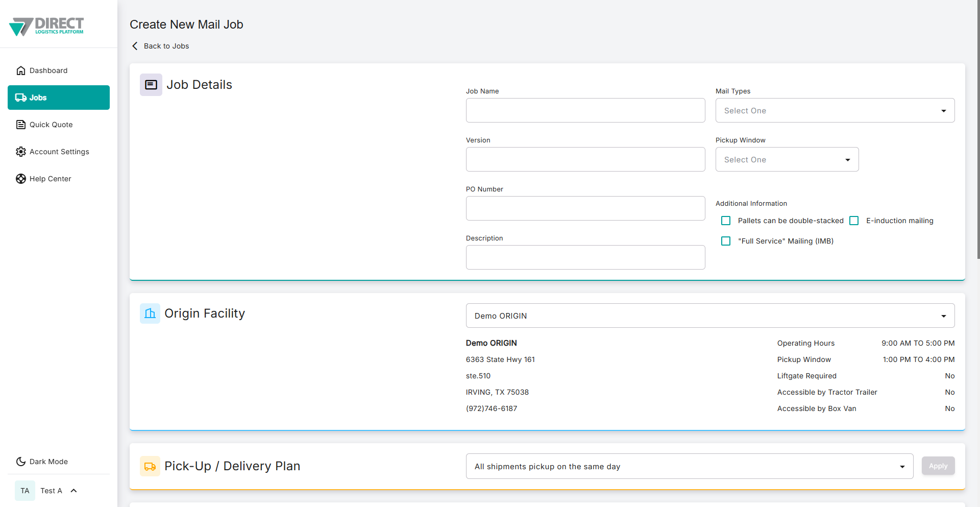This screenshot has height=507, width=980.
Task: Click the page vertical scrollbar
Action: point(978,129)
